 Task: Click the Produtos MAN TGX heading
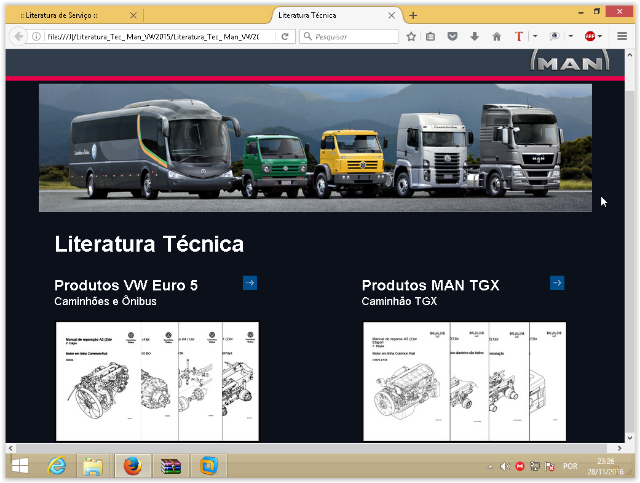click(x=430, y=285)
